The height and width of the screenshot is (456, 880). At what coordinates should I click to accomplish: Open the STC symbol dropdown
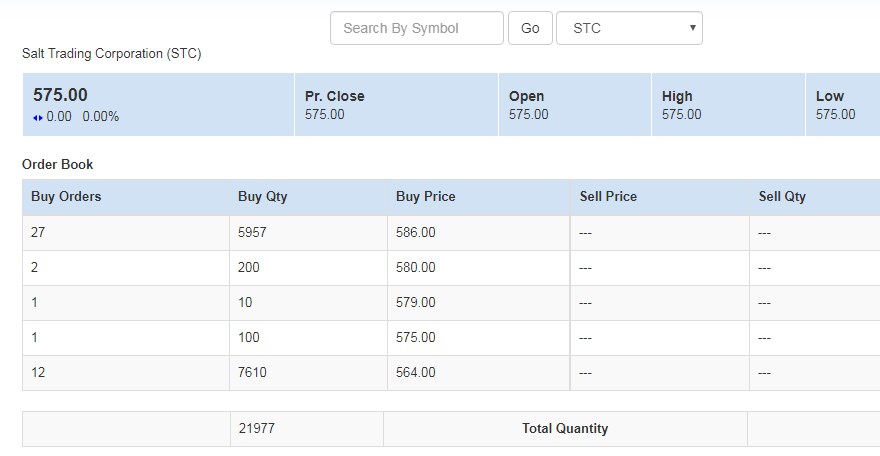(x=629, y=28)
